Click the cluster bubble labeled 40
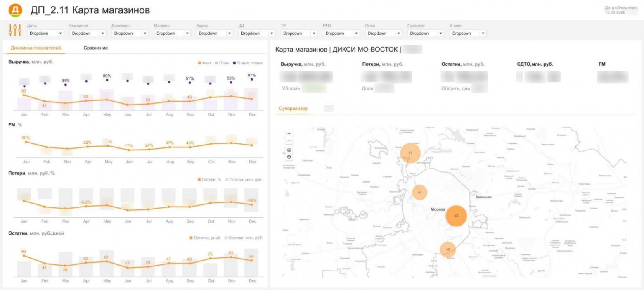The width and height of the screenshot is (644, 290). (x=448, y=249)
